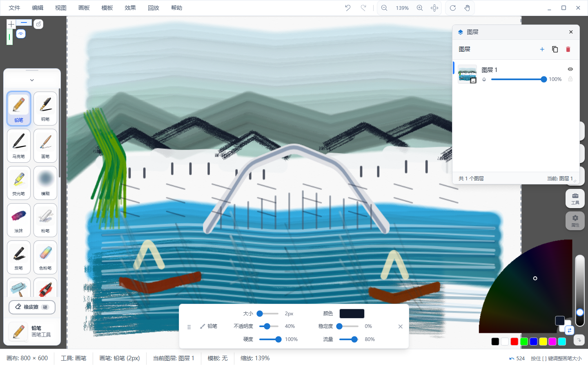Duplicate the selected layer
The width and height of the screenshot is (588, 368).
coord(555,49)
